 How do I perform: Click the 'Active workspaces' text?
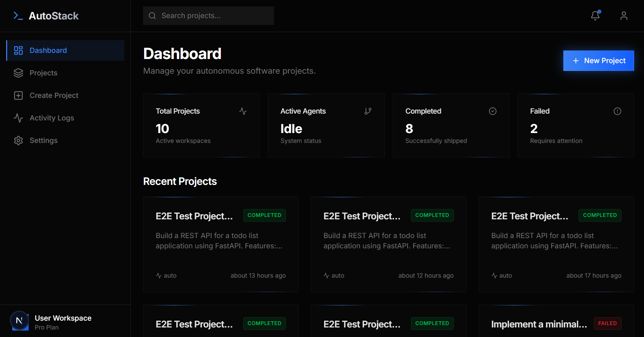tap(183, 141)
